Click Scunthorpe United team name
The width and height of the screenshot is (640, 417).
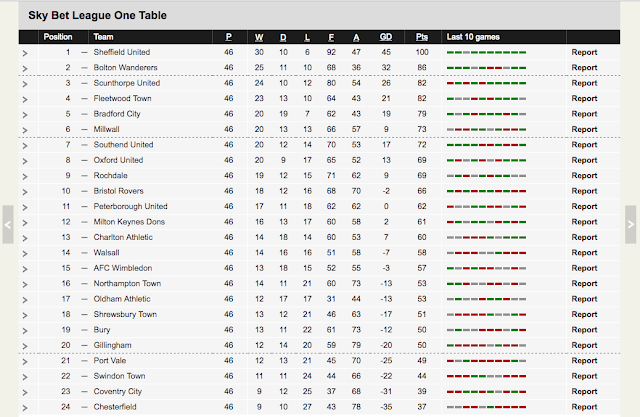pos(127,83)
